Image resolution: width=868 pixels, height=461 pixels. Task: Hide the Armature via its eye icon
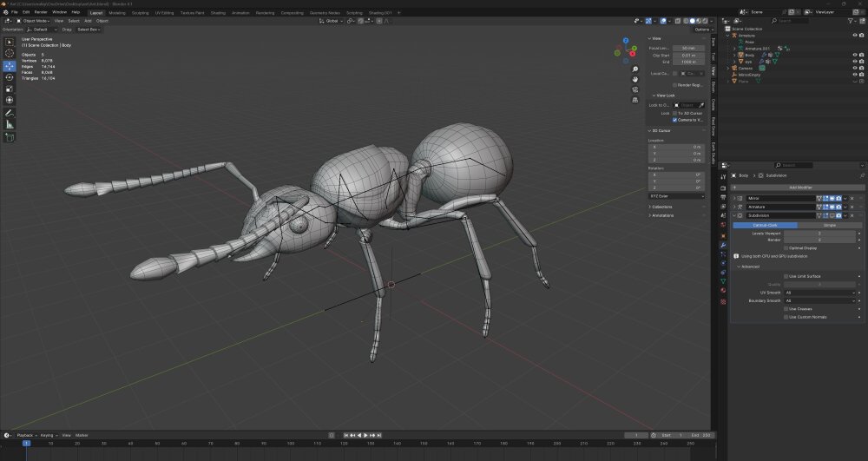pyautogui.click(x=855, y=36)
